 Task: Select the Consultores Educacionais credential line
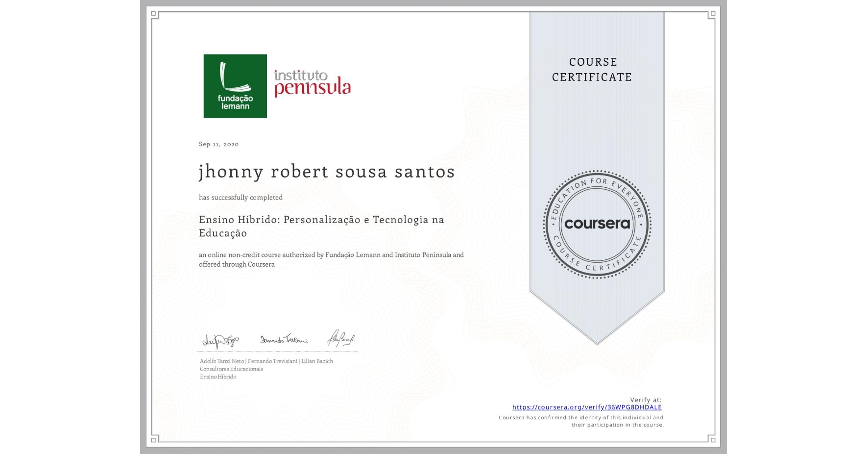231,369
